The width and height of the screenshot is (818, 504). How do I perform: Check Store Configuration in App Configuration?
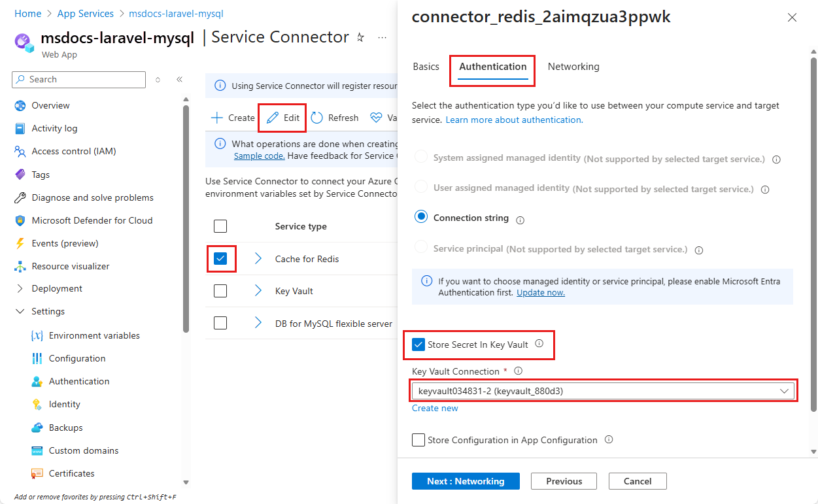click(x=418, y=440)
